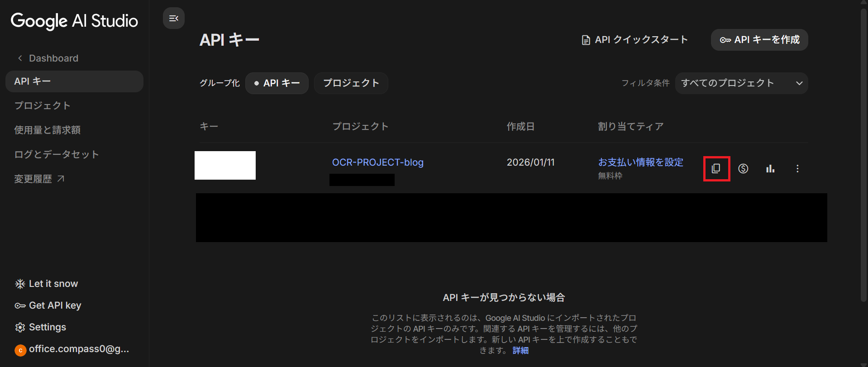The height and width of the screenshot is (367, 868).
Task: Click the 割り当てティア column header
Action: [x=631, y=127]
